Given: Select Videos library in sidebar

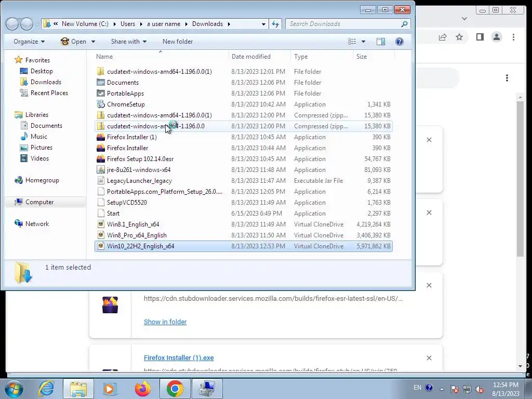Looking at the screenshot, I should pyautogui.click(x=39, y=158).
